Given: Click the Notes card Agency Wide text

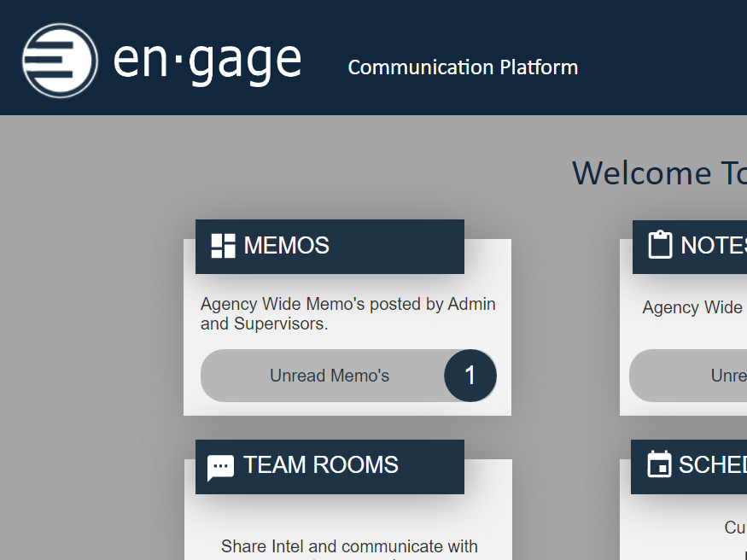Looking at the screenshot, I should pos(692,307).
